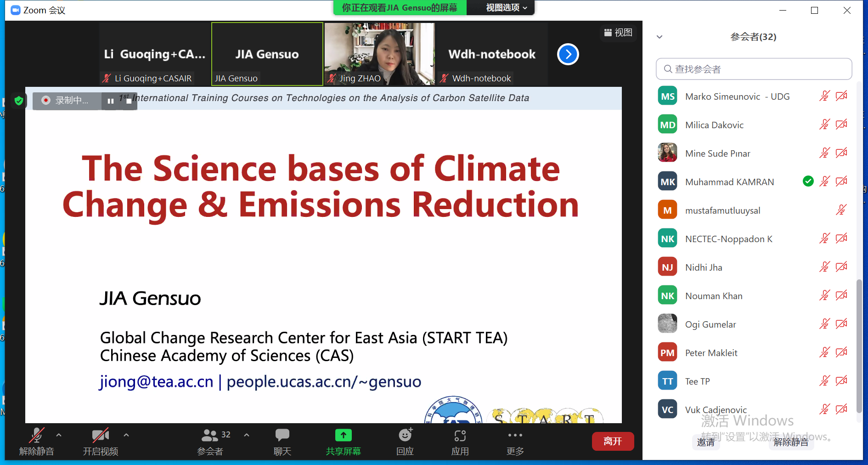This screenshot has width=868, height=465.
Task: Select participant NECTEC-Noppadon K
Action: pos(754,239)
